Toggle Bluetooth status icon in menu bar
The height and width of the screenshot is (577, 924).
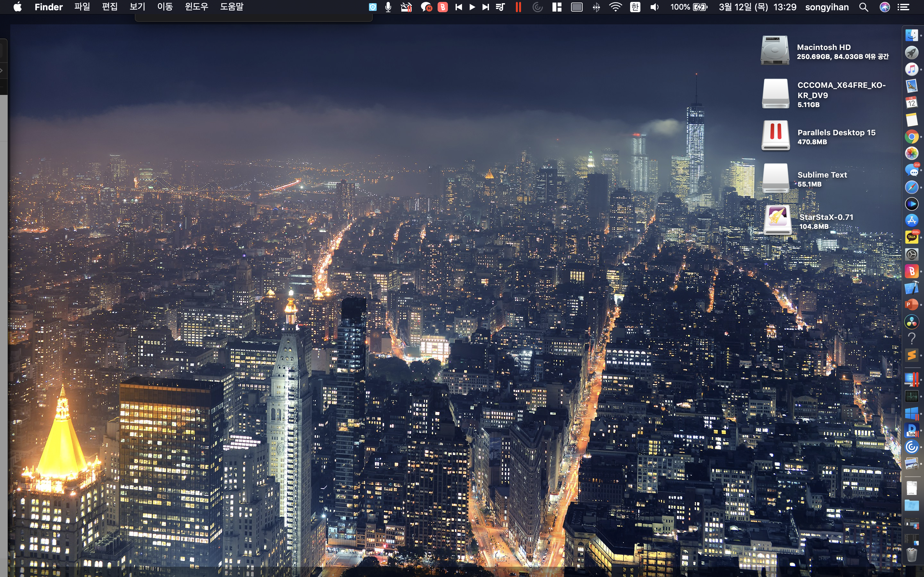point(596,7)
